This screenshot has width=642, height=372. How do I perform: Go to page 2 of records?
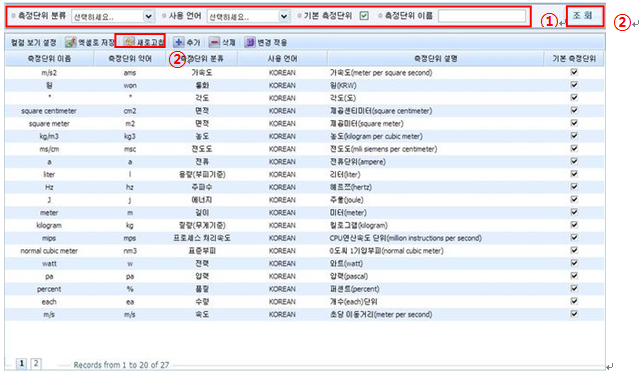point(36,363)
